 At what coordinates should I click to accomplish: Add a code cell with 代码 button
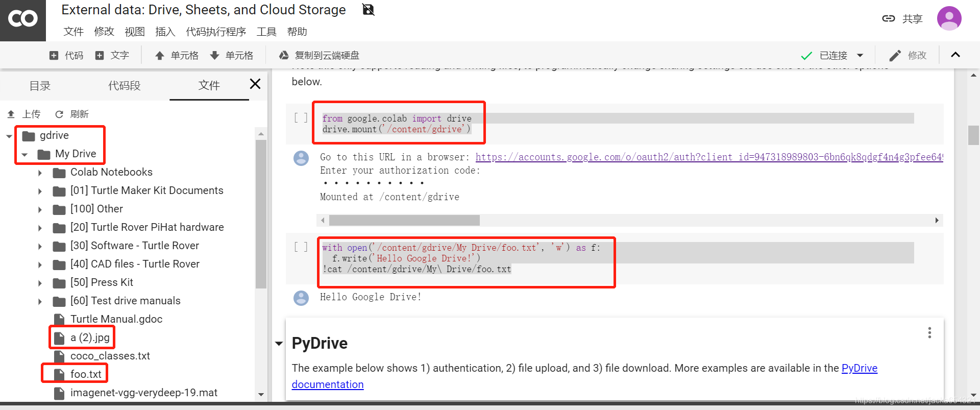(x=66, y=55)
